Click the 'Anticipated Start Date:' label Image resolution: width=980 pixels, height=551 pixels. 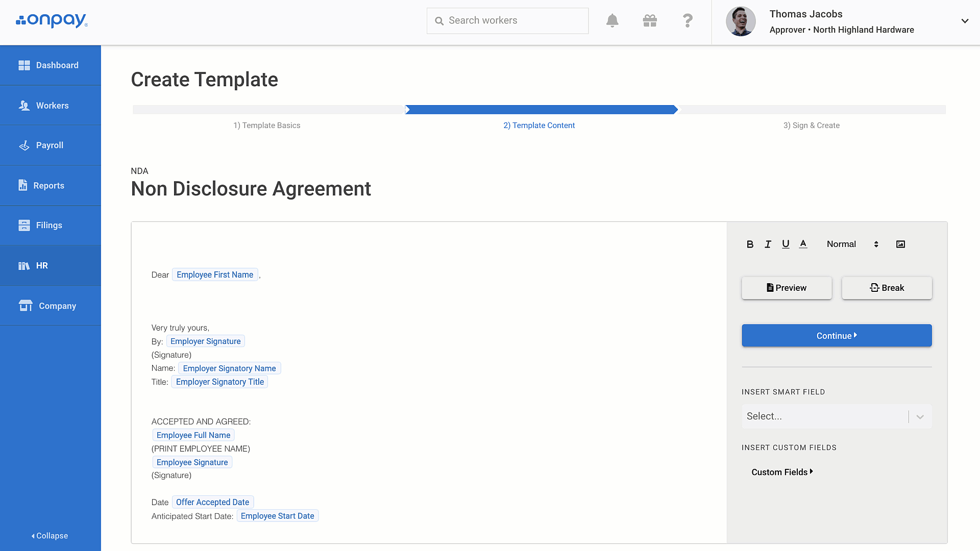pyautogui.click(x=192, y=516)
